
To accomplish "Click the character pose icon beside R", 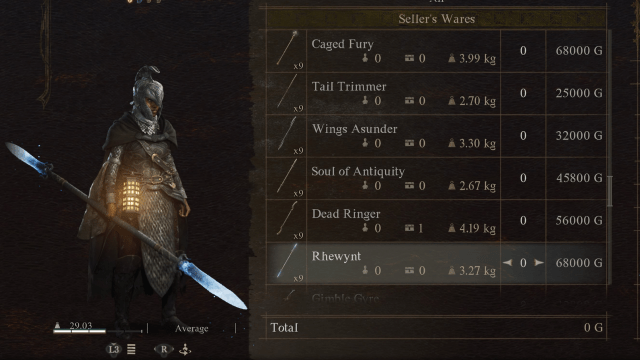I will pos(185,349).
